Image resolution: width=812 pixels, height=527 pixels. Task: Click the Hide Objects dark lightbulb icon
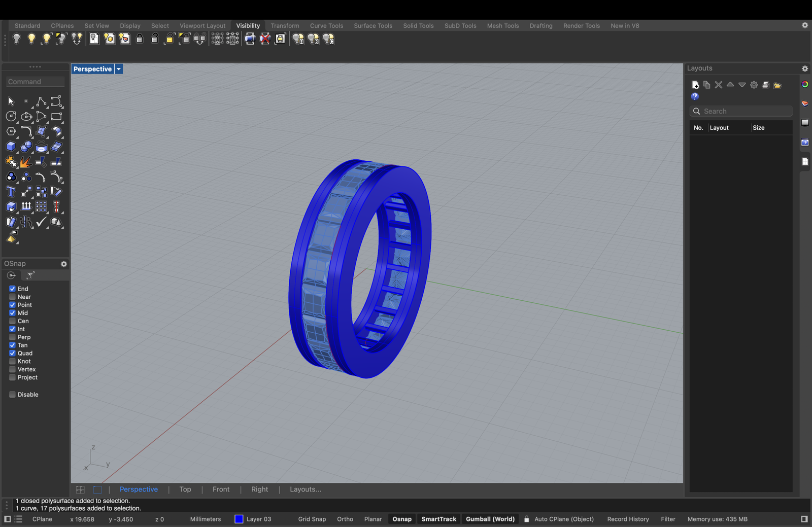tap(16, 39)
